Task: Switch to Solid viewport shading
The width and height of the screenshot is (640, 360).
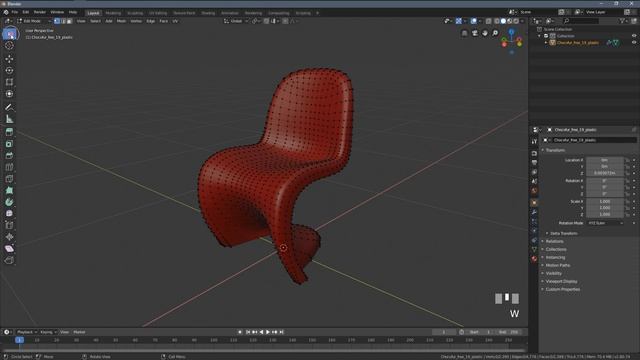Action: [x=503, y=21]
